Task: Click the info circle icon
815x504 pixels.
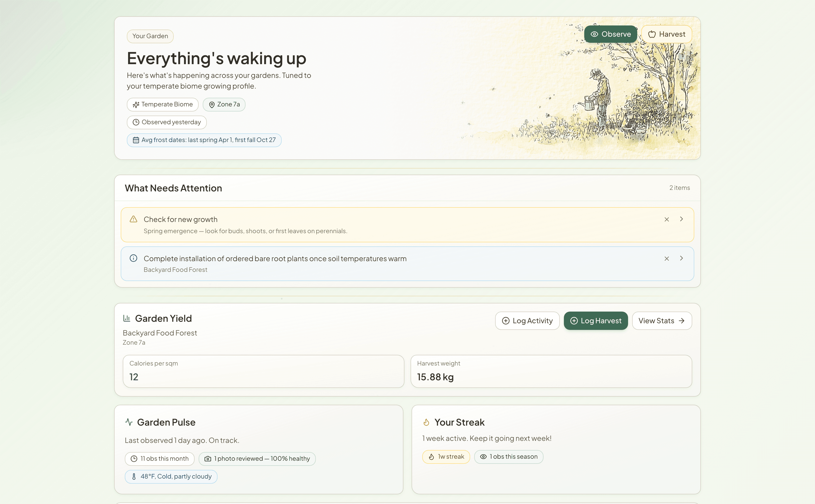Action: pos(133,258)
